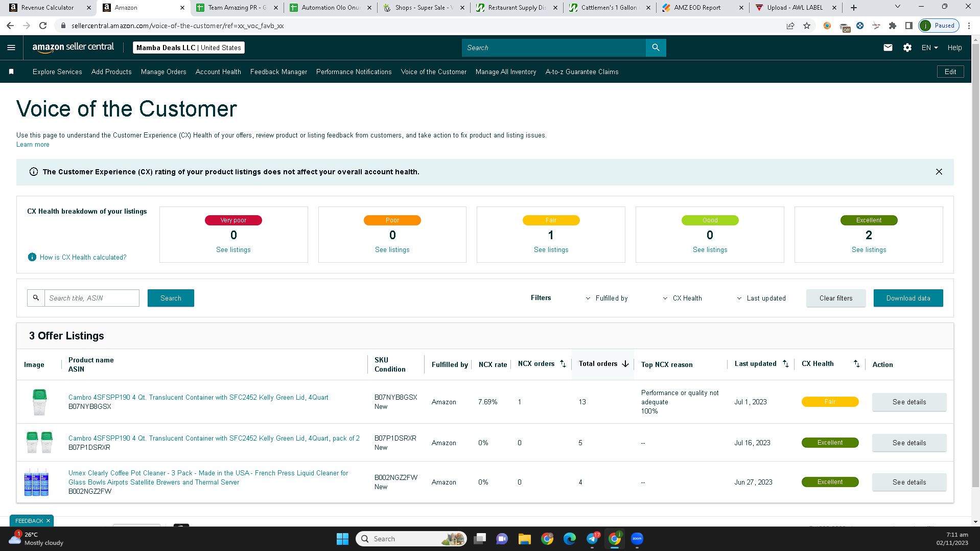
Task: Switch to the Team Amazing PR tab
Action: point(238,8)
